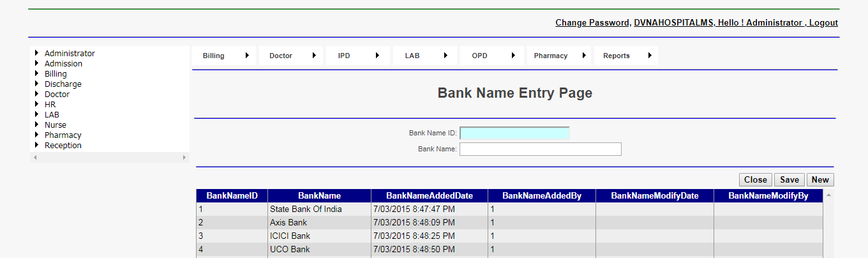Select Reception in the sidebar tree
The height and width of the screenshot is (258, 868).
point(63,146)
